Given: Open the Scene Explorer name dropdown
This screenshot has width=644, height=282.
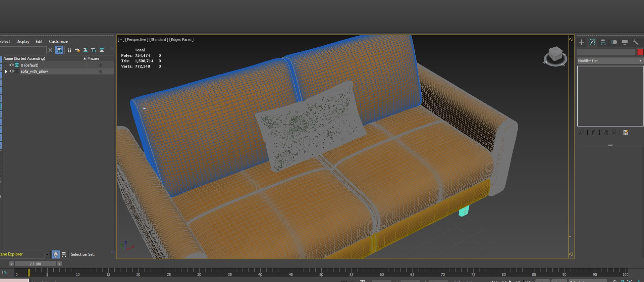Looking at the screenshot, I should [x=47, y=254].
